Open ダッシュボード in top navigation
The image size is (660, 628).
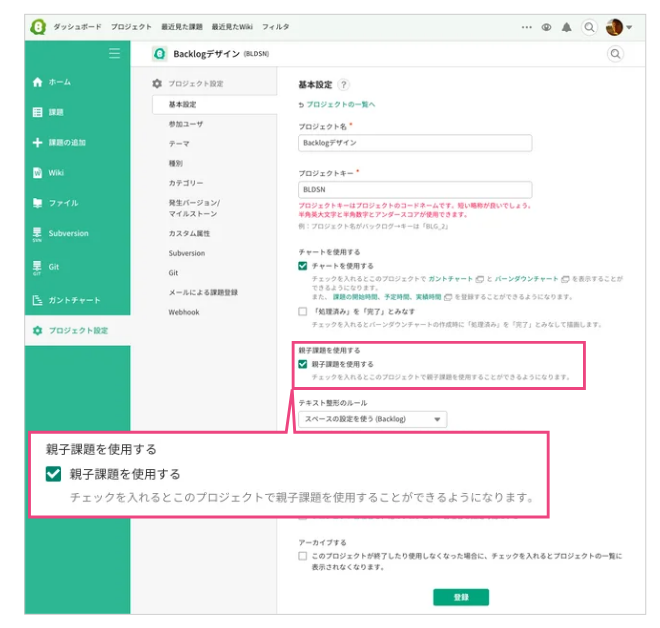(x=77, y=27)
